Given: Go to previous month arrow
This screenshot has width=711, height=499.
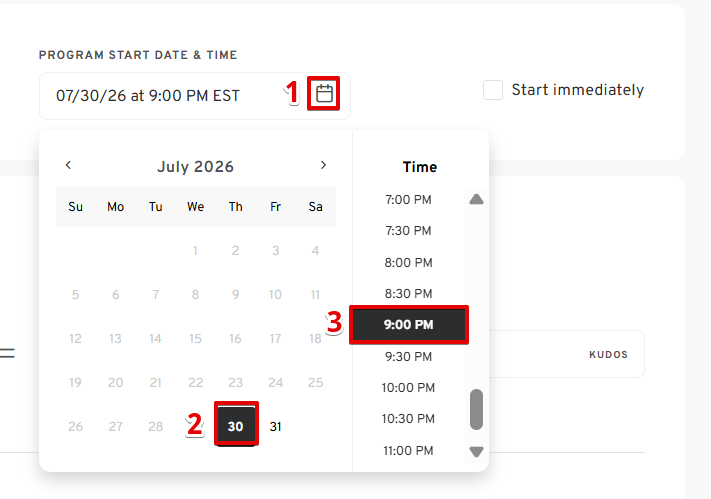Looking at the screenshot, I should click(x=68, y=165).
